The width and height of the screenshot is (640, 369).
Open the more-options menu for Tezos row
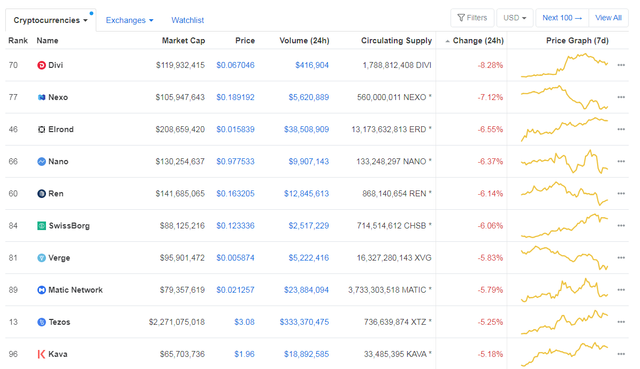click(x=621, y=322)
